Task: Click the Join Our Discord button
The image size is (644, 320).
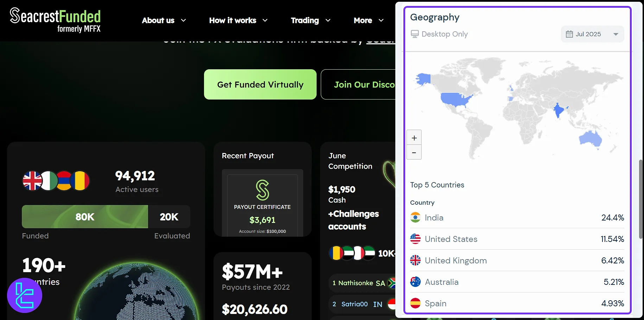Action: 359,84
